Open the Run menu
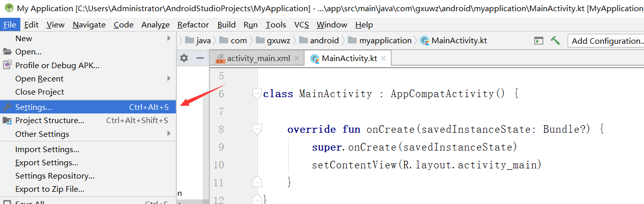 tap(251, 24)
